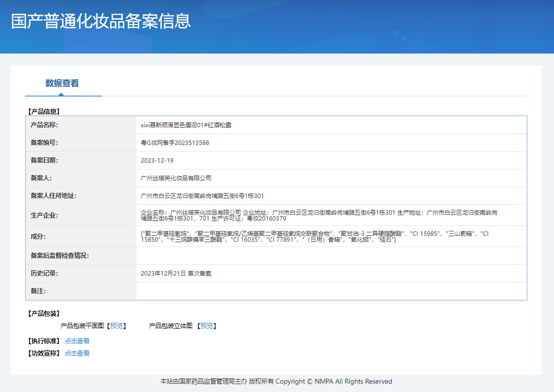
Task: Click the 【功效宣称】 heading
Action: (44, 353)
